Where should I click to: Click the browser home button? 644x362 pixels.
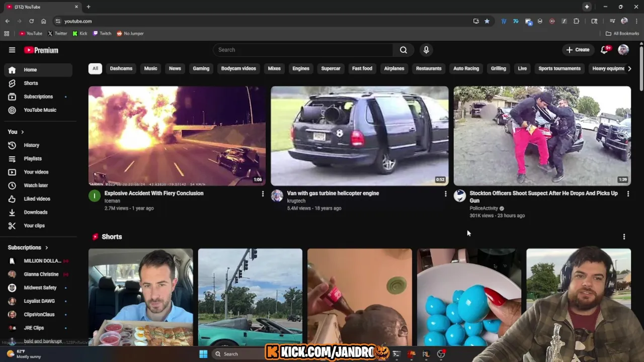(x=43, y=21)
